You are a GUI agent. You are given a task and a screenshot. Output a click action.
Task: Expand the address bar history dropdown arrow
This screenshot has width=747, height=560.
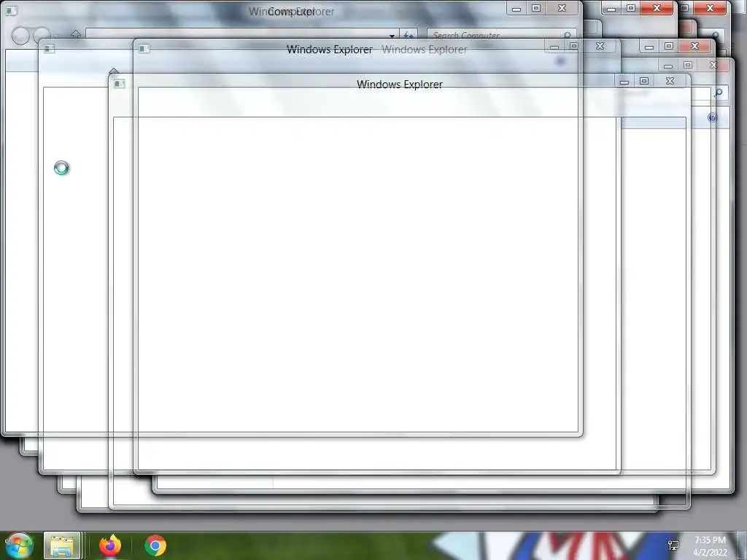click(392, 35)
